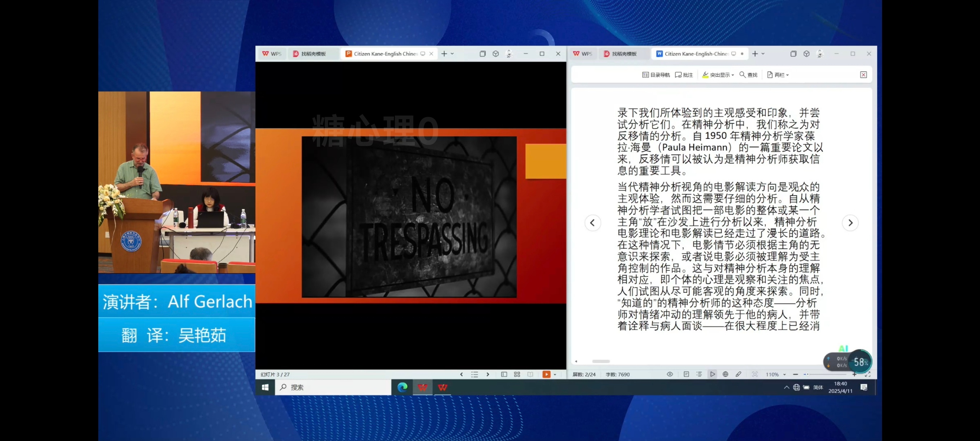Switch to normal view in presentation

pyautogui.click(x=504, y=374)
